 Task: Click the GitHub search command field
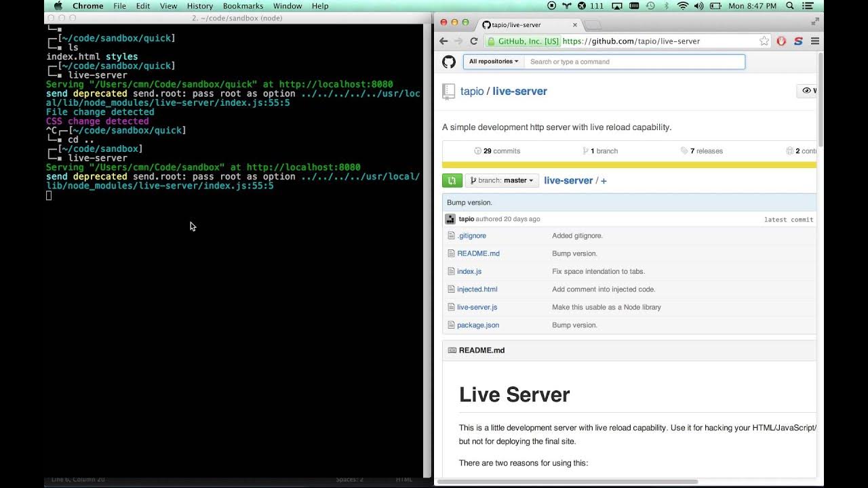click(634, 62)
